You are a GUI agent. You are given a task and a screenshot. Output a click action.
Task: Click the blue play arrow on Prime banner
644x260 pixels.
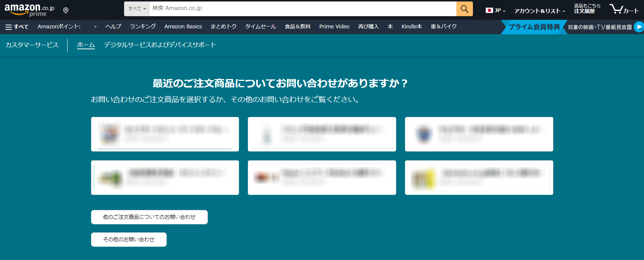point(639,27)
